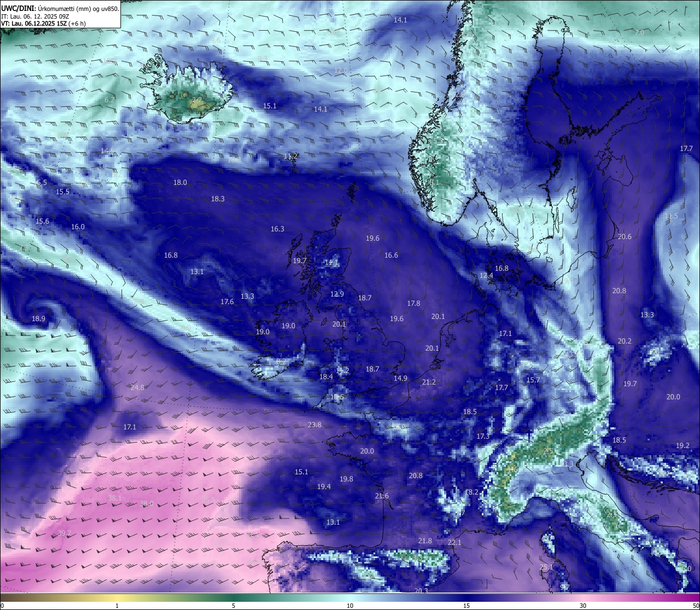
Task: Click the map value '14.5'
Action: (x=107, y=151)
